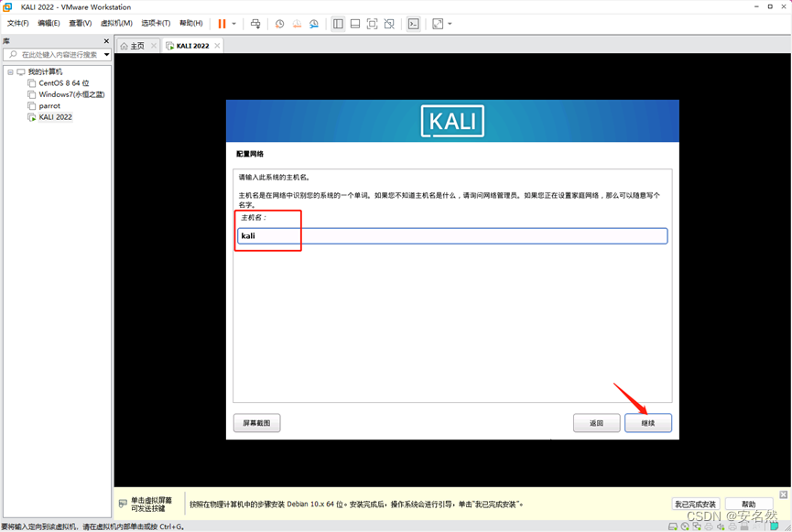Select KALI 2022 in the library tree
The image size is (792, 532).
(x=55, y=117)
